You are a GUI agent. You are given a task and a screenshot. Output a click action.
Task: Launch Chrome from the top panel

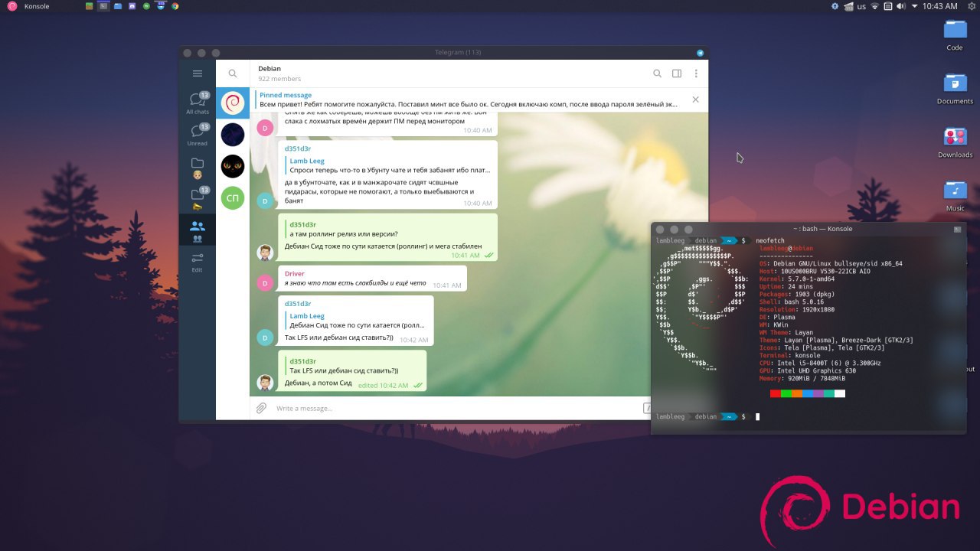pos(175,6)
